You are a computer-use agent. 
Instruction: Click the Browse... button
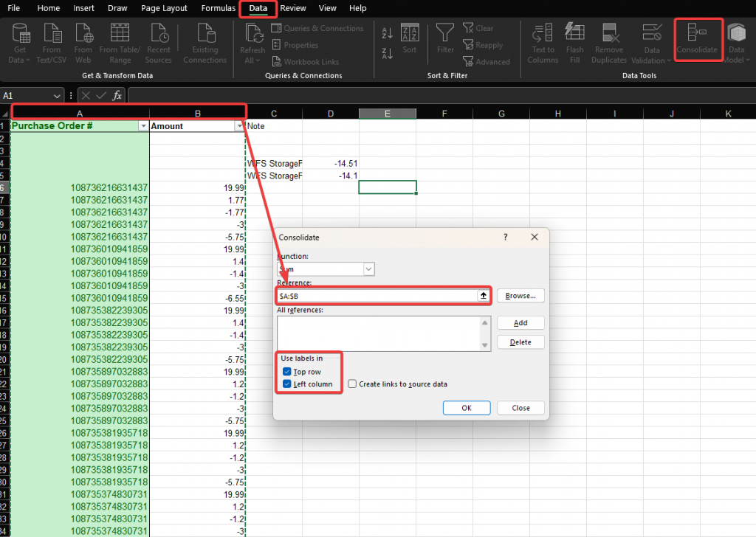[x=520, y=296]
